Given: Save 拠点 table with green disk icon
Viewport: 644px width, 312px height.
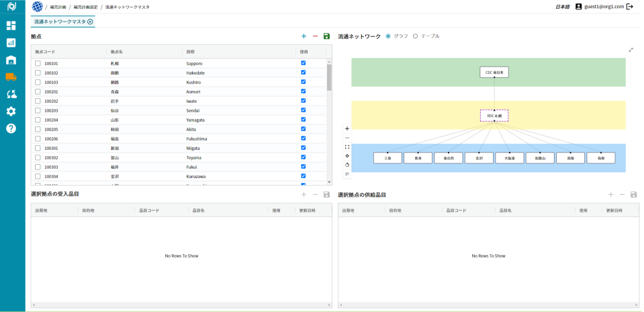Looking at the screenshot, I should tap(326, 36).
